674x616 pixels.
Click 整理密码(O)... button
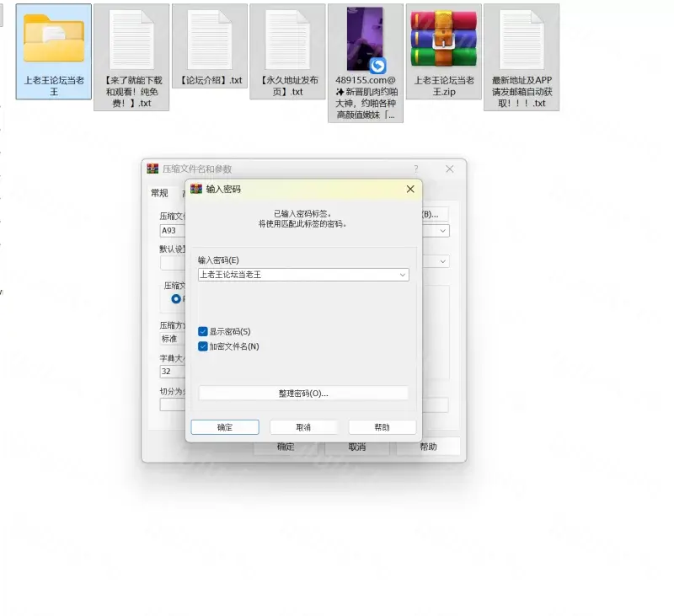303,394
